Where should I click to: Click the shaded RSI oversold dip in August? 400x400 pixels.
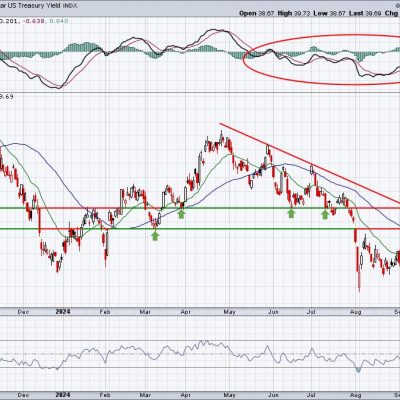pyautogui.click(x=358, y=370)
